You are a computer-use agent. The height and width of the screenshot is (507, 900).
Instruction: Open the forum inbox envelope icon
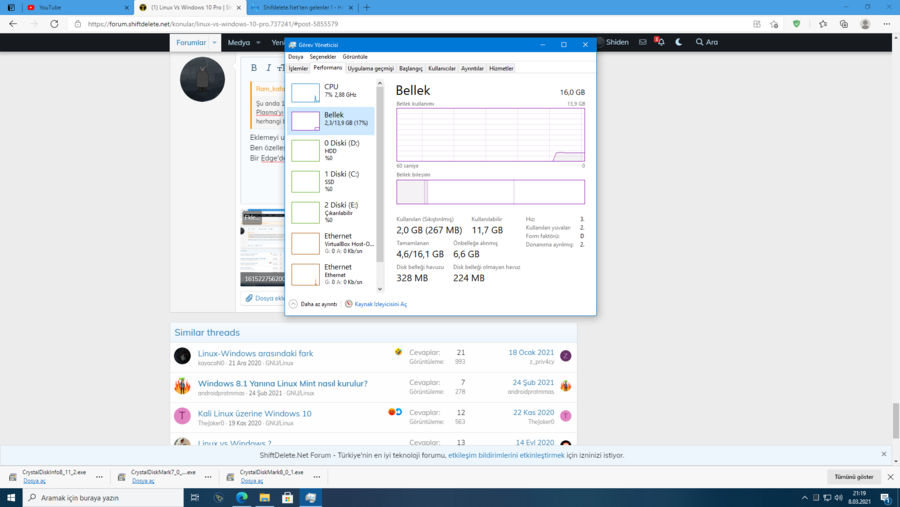(642, 42)
